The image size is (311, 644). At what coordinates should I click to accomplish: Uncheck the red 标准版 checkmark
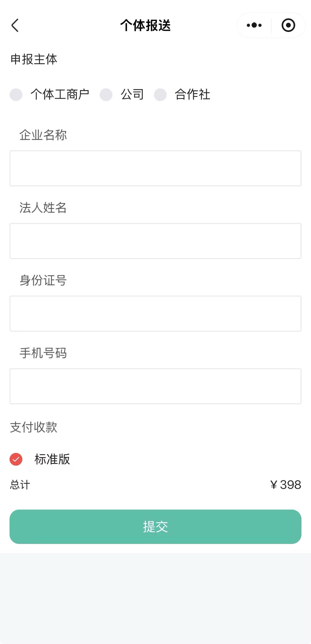[x=16, y=459]
